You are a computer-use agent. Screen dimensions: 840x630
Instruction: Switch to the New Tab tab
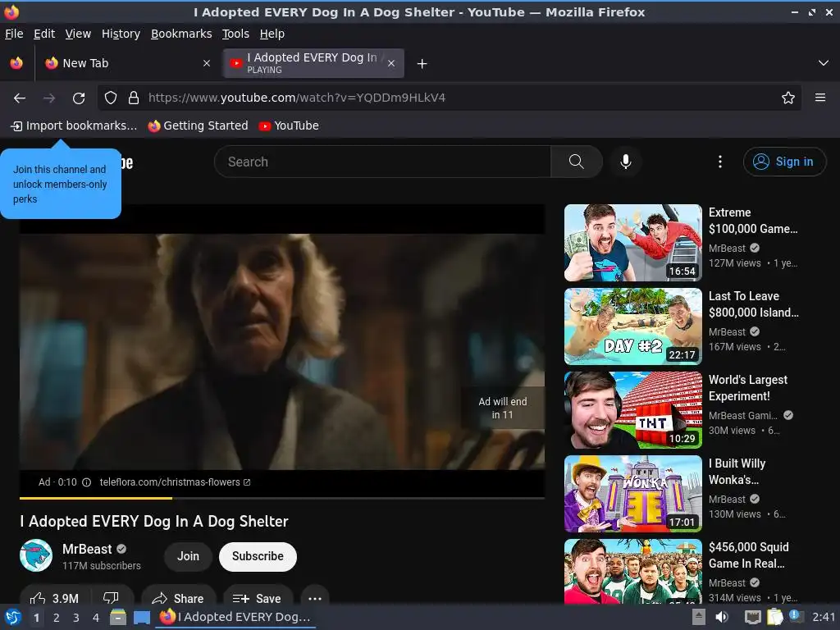click(127, 63)
